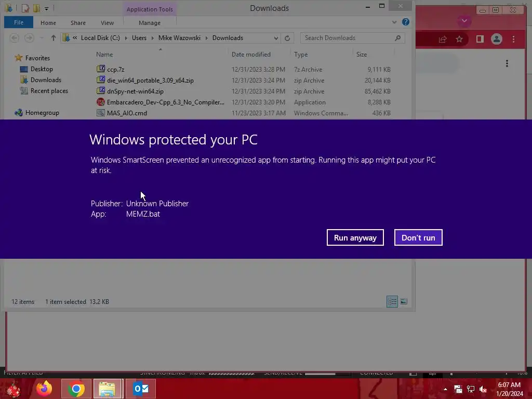Click the Run anyway button
Image resolution: width=532 pixels, height=399 pixels.
[x=355, y=237]
